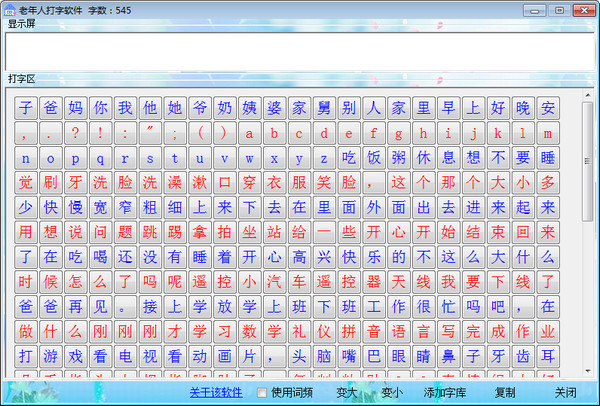
Task: Click the 添加字库 button
Action: click(x=445, y=393)
